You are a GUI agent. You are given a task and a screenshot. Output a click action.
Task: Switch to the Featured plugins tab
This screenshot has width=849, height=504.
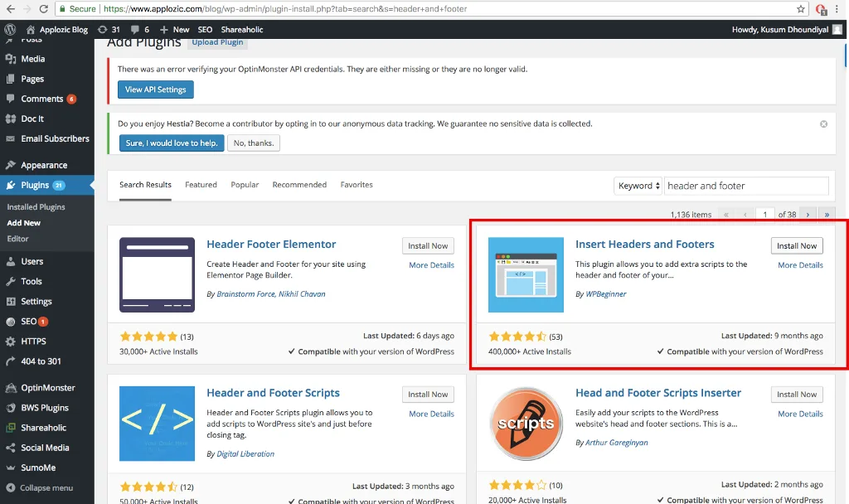(x=201, y=184)
